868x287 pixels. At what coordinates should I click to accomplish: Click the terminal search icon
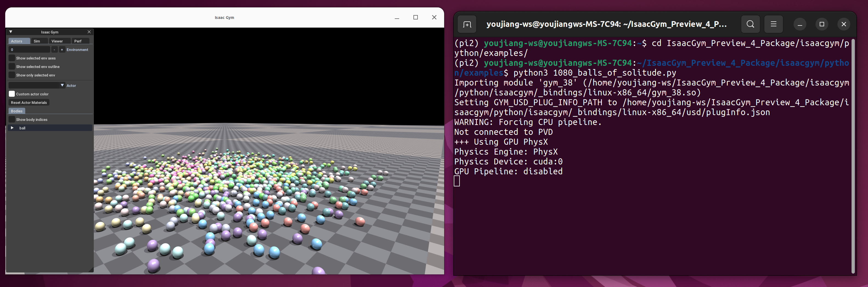[750, 24]
